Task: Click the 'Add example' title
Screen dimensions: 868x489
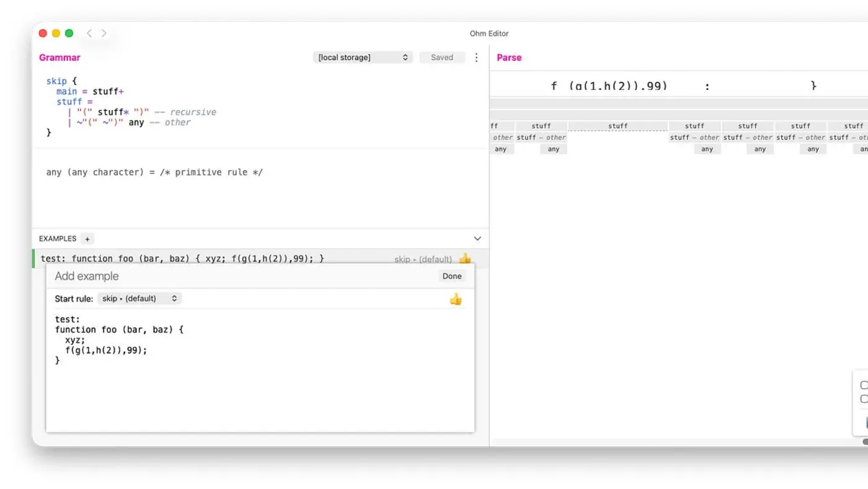Action: tap(87, 276)
